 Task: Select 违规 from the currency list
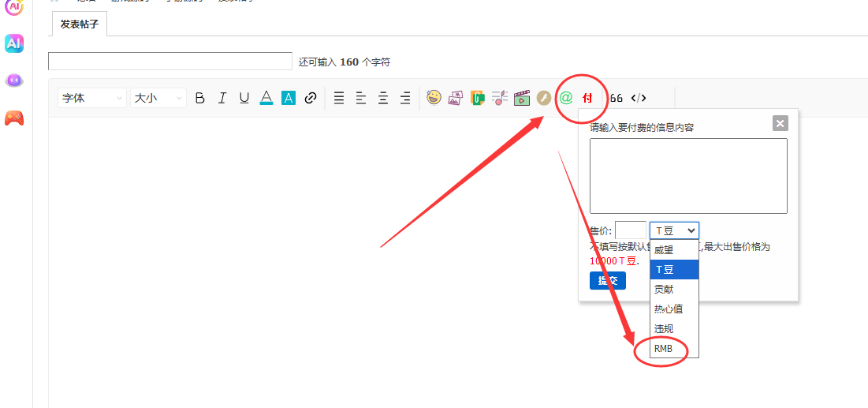(674, 328)
